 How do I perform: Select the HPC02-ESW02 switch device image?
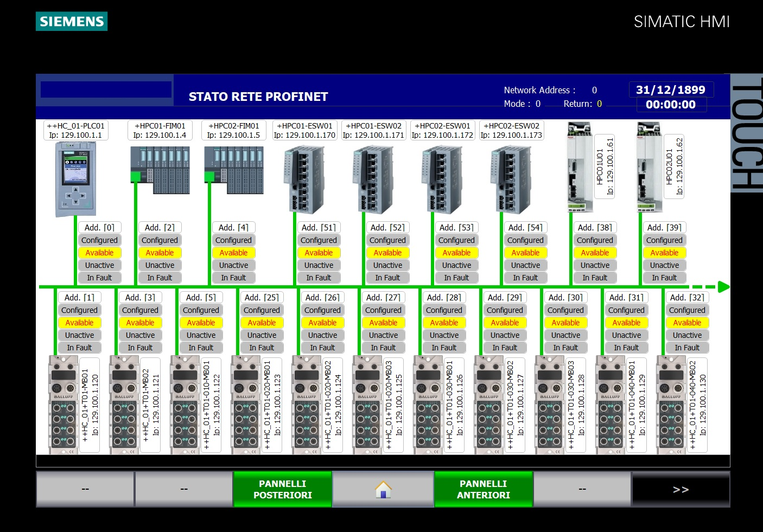(x=511, y=180)
